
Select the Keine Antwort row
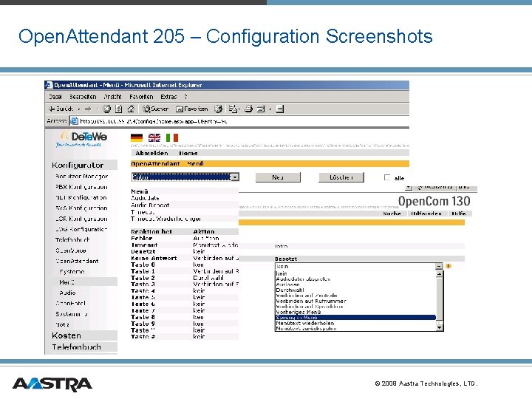(185, 258)
